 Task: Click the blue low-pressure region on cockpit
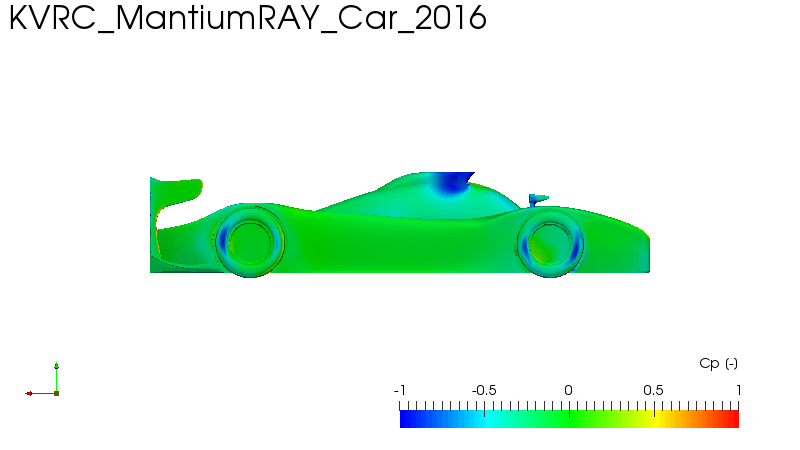pyautogui.click(x=452, y=184)
